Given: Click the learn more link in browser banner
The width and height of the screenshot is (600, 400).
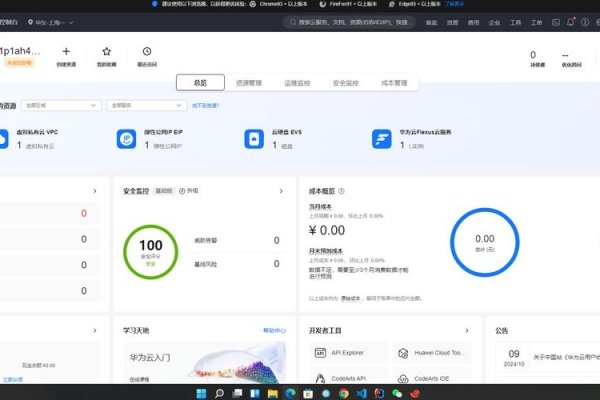Looking at the screenshot, I should click(x=454, y=4).
